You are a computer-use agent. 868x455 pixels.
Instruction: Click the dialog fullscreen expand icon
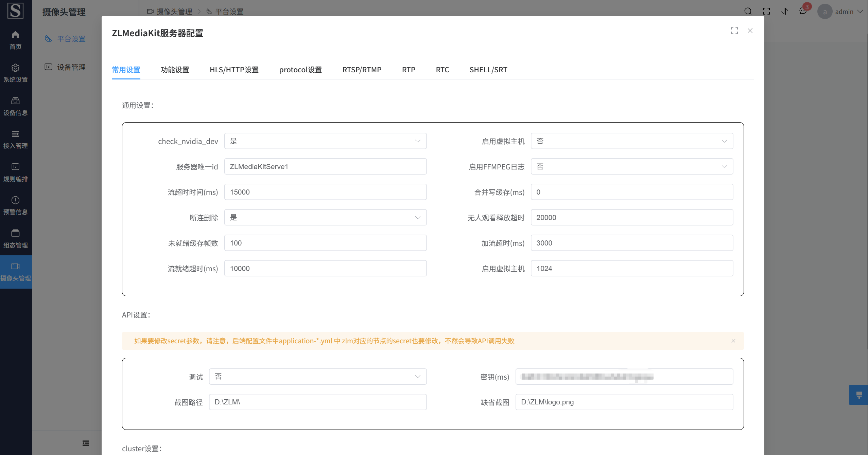click(x=734, y=31)
